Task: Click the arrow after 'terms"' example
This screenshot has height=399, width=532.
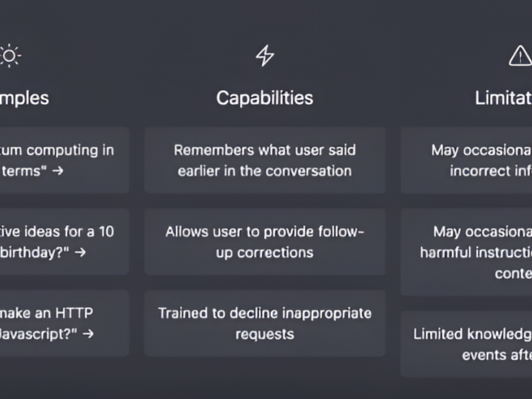Action: tap(58, 171)
